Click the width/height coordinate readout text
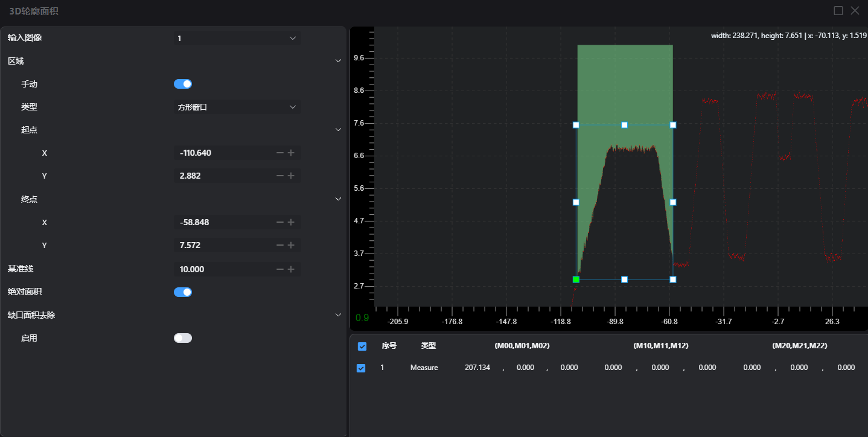 tap(789, 36)
